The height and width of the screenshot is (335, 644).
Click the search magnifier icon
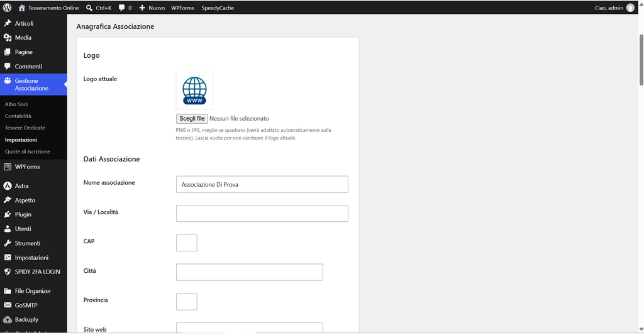89,8
